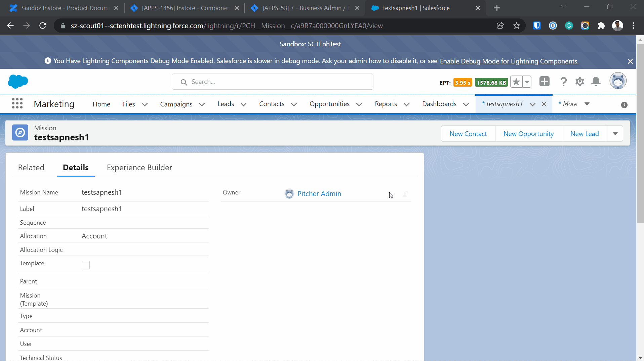The image size is (644, 361).
Task: Open user profile avatar in header
Action: click(618, 81)
